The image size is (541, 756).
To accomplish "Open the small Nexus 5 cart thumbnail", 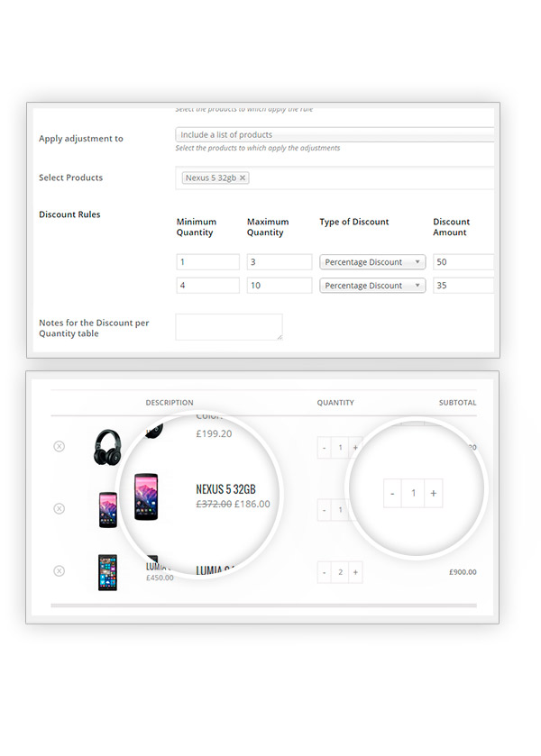I will 107,510.
